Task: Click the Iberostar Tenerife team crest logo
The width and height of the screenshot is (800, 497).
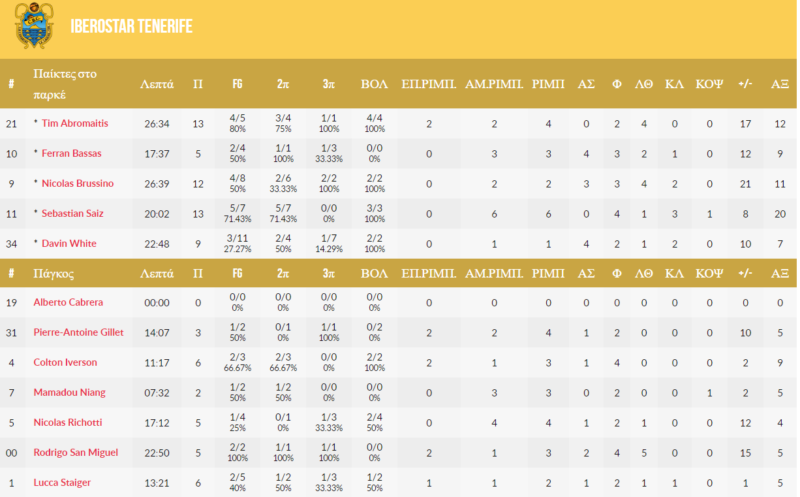Action: click(x=35, y=26)
